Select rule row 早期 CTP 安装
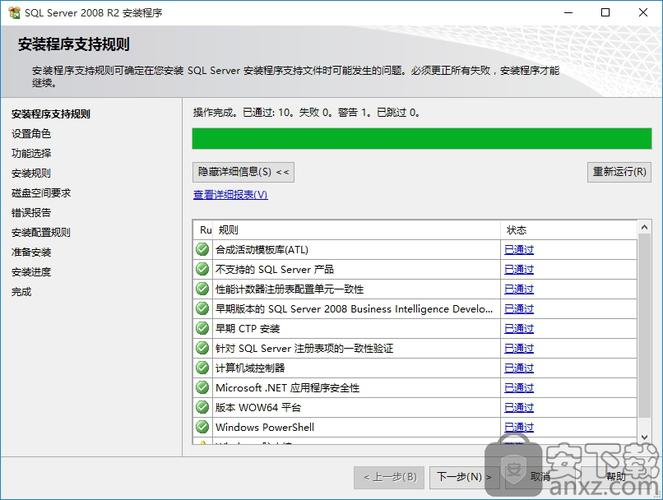The height and width of the screenshot is (500, 663). click(x=415, y=328)
